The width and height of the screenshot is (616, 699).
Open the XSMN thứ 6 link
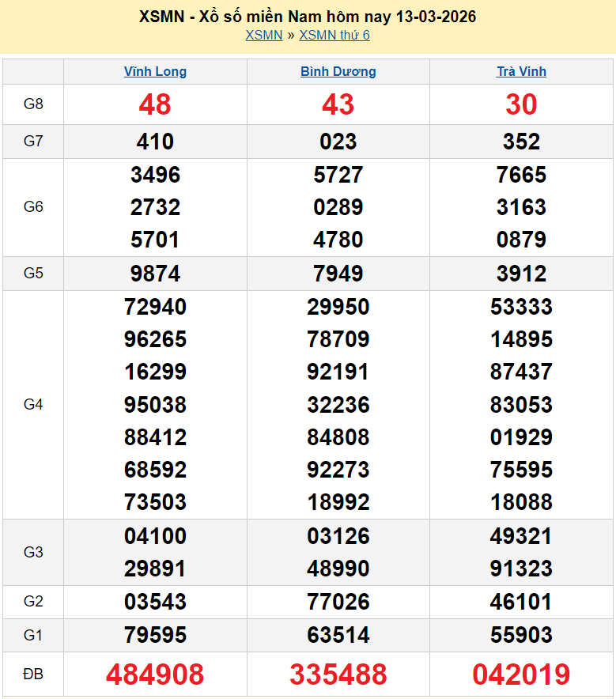[334, 35]
